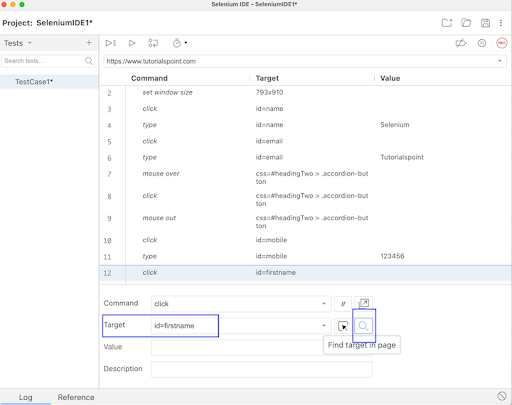Toggle disable breakpoints icon
The width and height of the screenshot is (512, 405).
[461, 43]
